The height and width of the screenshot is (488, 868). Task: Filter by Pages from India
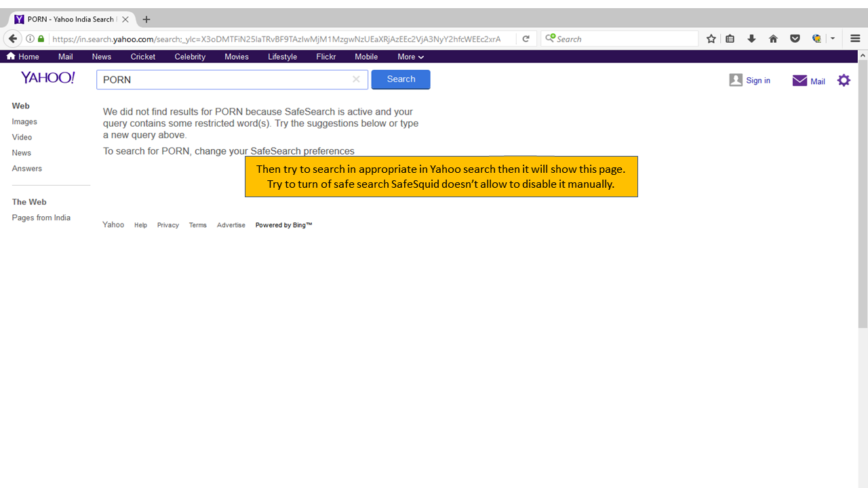point(41,218)
